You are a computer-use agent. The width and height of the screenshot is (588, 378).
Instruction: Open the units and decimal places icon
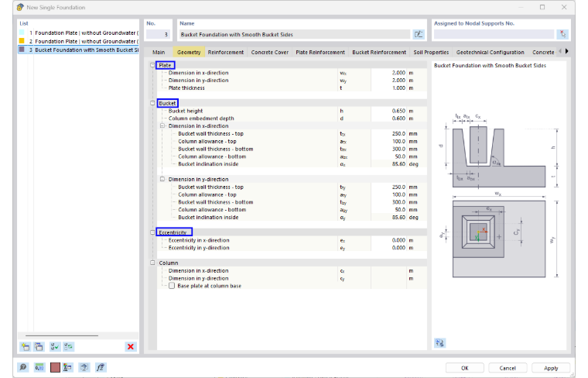39,367
